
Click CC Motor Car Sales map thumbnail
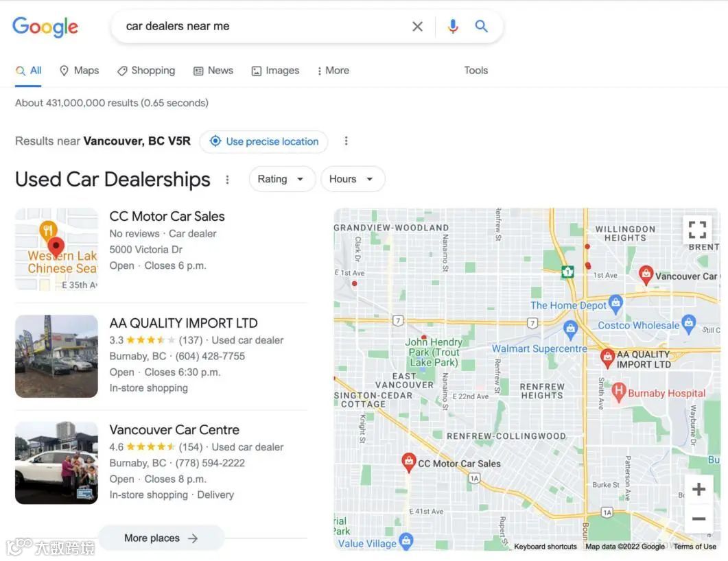(x=57, y=249)
